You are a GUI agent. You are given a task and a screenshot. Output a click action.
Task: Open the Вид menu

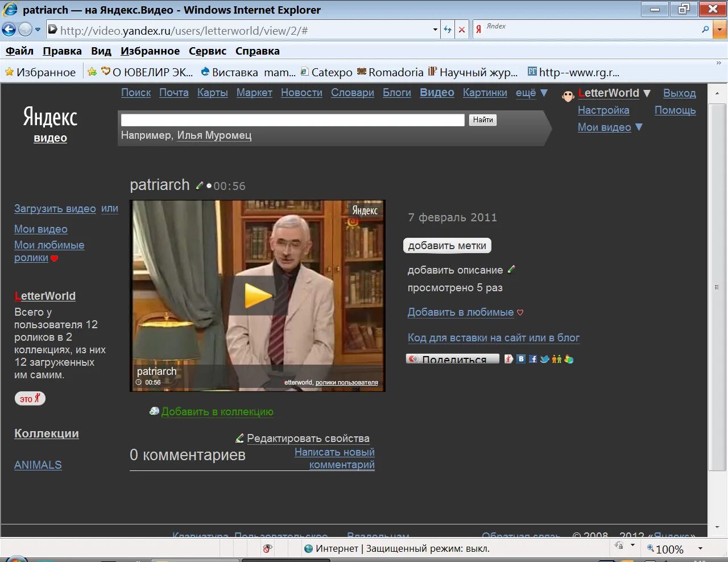(x=101, y=51)
